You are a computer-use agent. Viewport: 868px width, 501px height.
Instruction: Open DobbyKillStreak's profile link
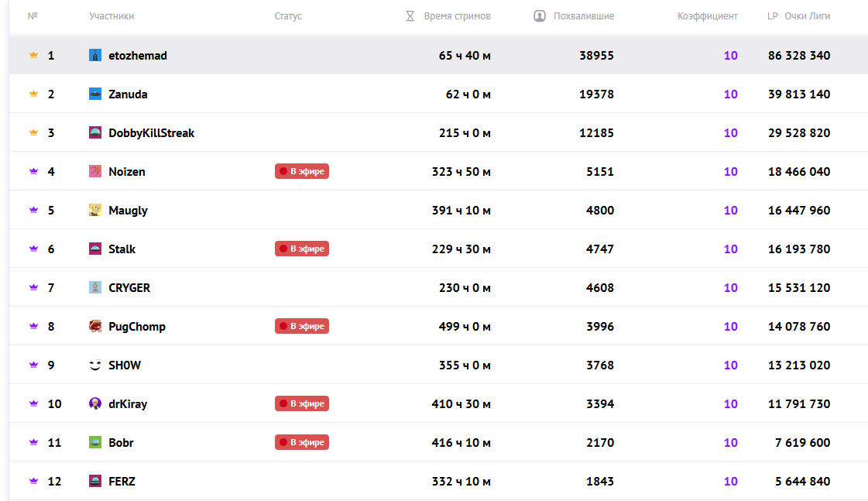152,133
